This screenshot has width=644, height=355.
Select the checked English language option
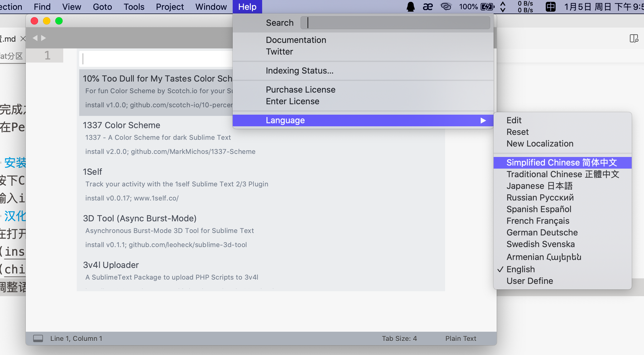[562, 269]
